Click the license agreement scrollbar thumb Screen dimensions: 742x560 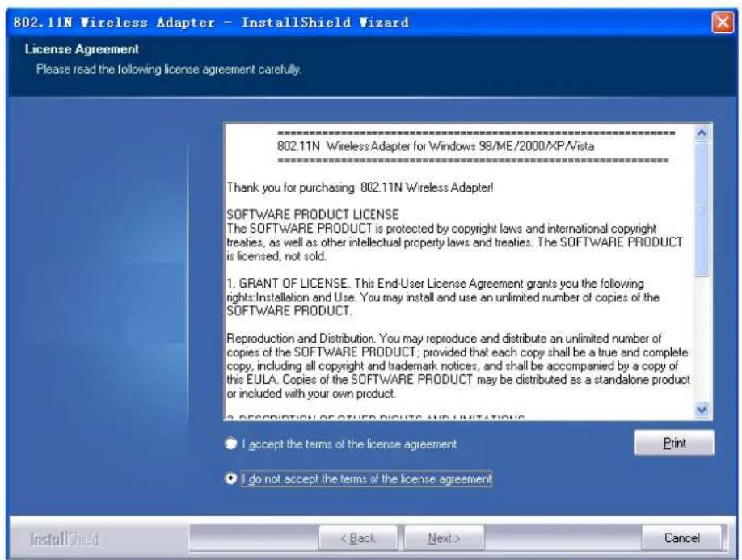[702, 209]
